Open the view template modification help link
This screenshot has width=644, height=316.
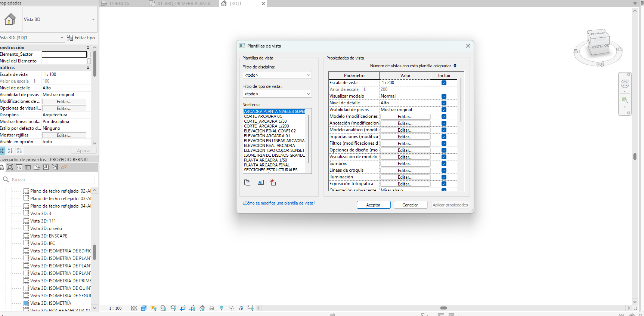click(279, 203)
